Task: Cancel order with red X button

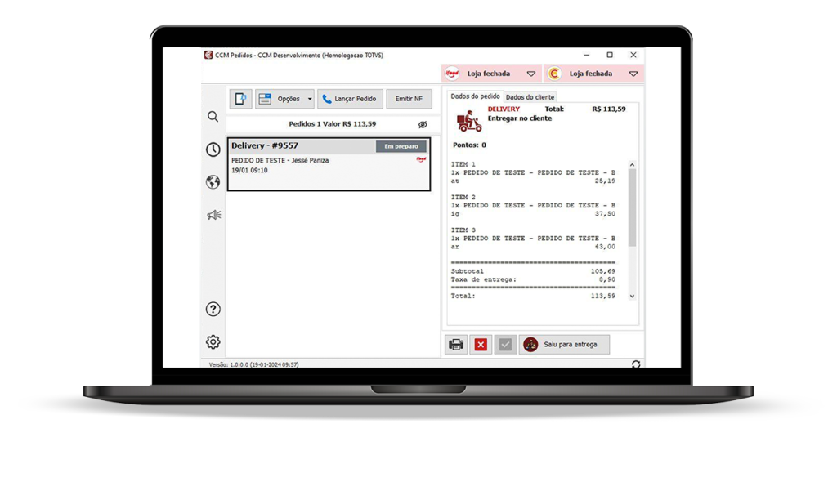Action: click(481, 345)
